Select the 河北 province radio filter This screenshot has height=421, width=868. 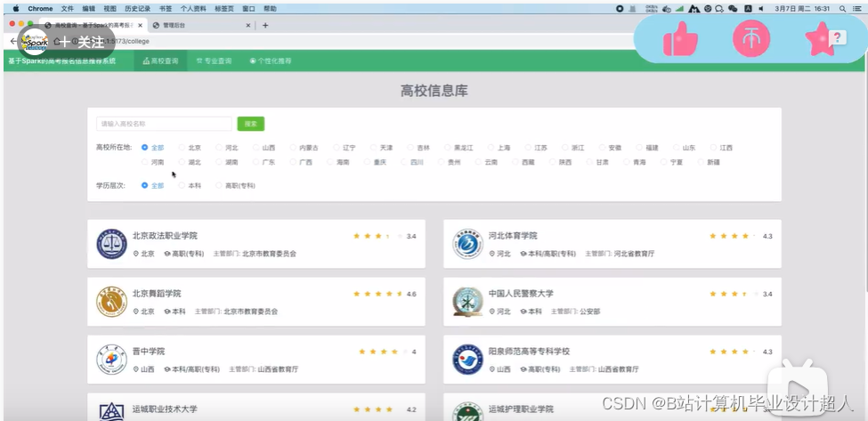coord(219,148)
